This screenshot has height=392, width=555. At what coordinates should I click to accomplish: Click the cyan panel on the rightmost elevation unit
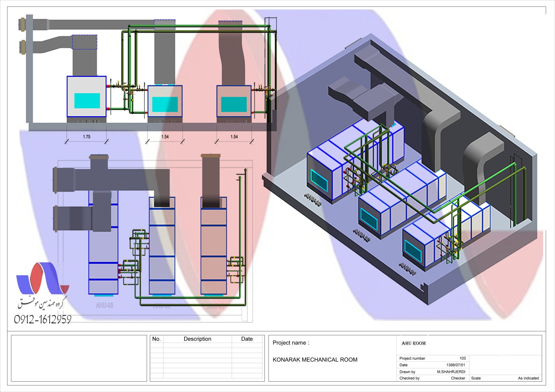(234, 104)
